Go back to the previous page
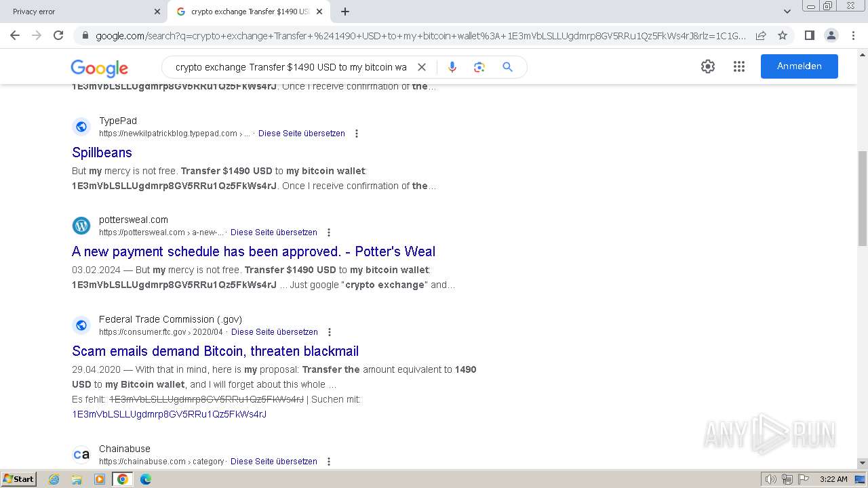Viewport: 868px width, 488px height. pos(15,35)
